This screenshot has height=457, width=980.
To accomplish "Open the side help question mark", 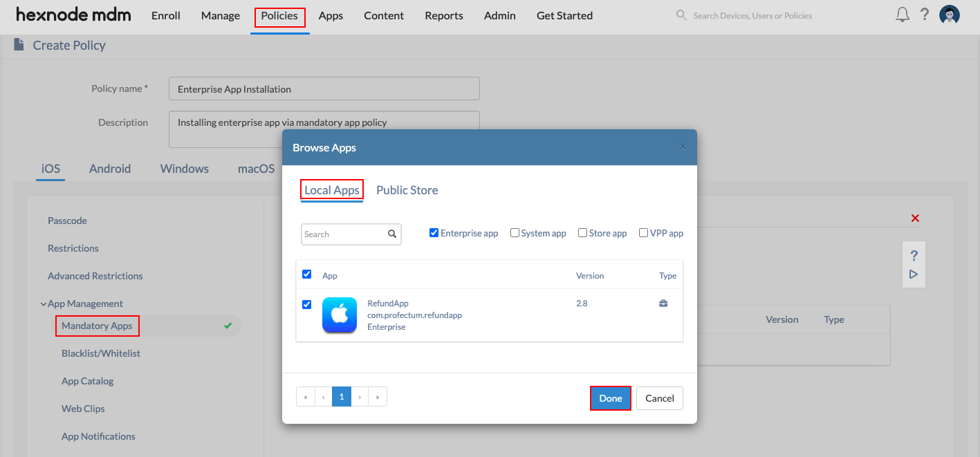I will (914, 255).
